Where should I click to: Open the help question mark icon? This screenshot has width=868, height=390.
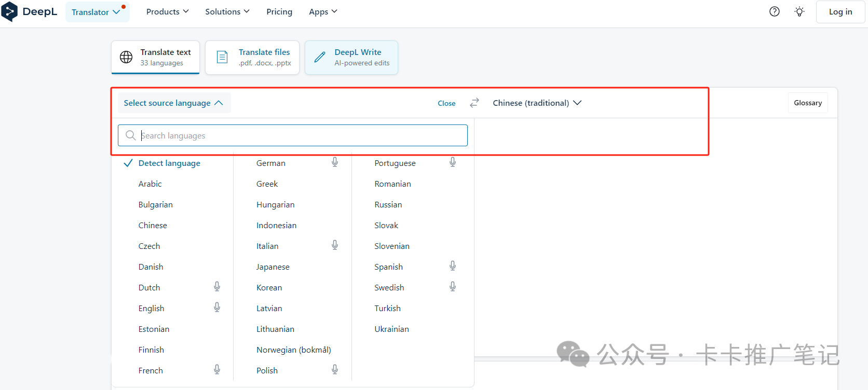pos(775,11)
